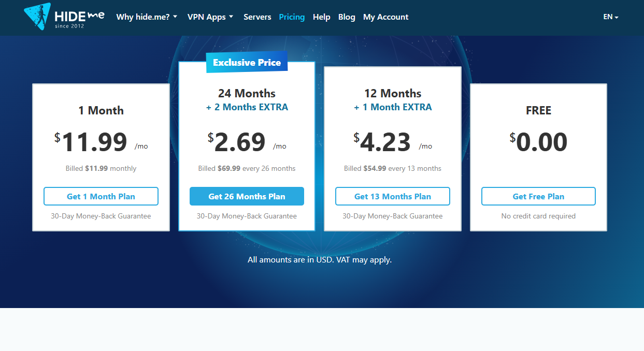
Task: Click Billed $11.99 monthly text
Action: tap(101, 168)
